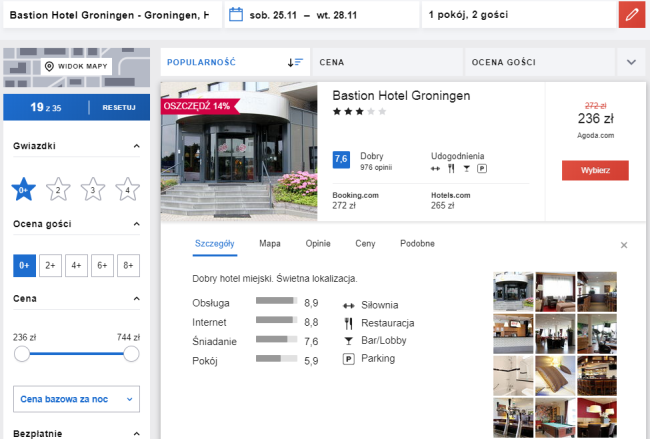Open the pool table gallery thumbnail
This screenshot has width=650, height=439.
[x=555, y=417]
